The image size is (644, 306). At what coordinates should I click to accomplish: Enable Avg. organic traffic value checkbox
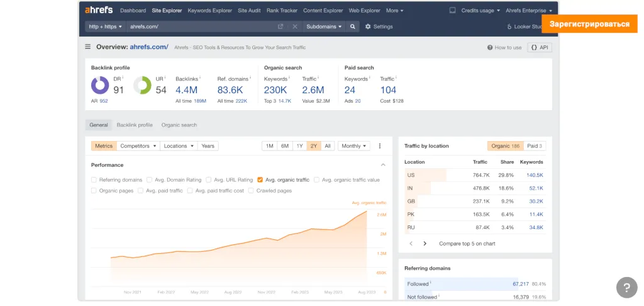[x=317, y=179]
